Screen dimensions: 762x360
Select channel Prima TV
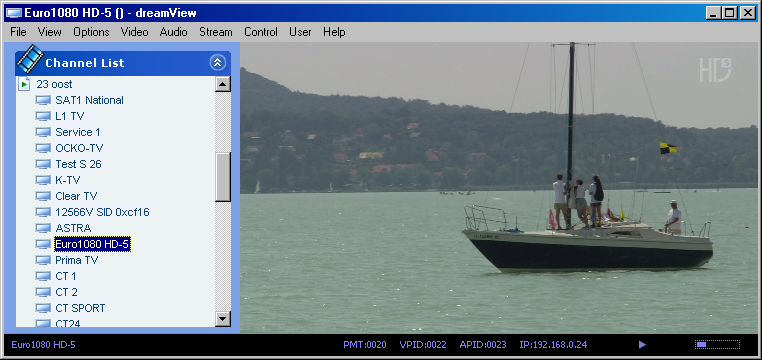click(76, 261)
